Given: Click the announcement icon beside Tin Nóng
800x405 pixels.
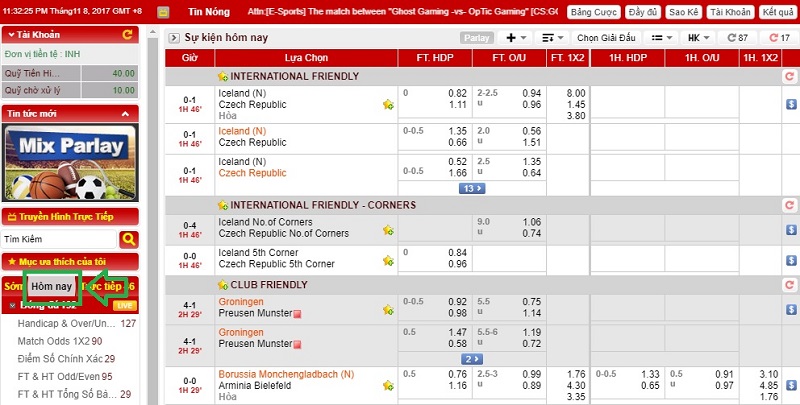Looking at the screenshot, I should click(x=171, y=13).
